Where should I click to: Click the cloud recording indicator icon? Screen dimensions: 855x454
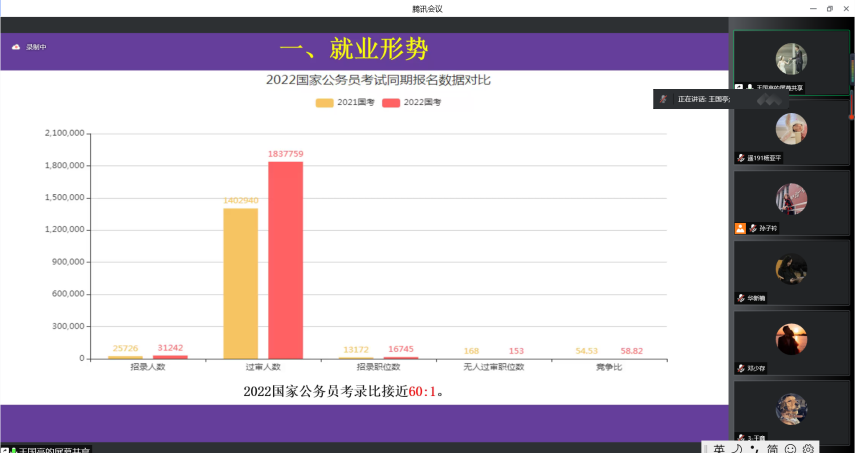click(16, 47)
